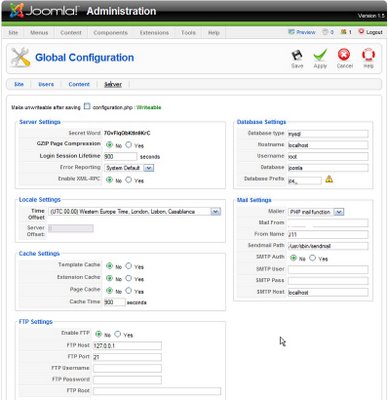Click the Database type field
The width and height of the screenshot is (388, 400).
click(328, 134)
